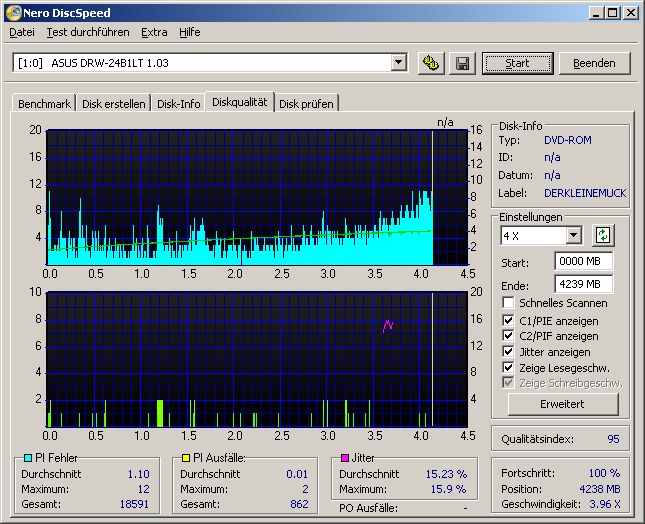Click the Geschwindigkeit value 3.96 X
This screenshot has width=645, height=524.
605,504
